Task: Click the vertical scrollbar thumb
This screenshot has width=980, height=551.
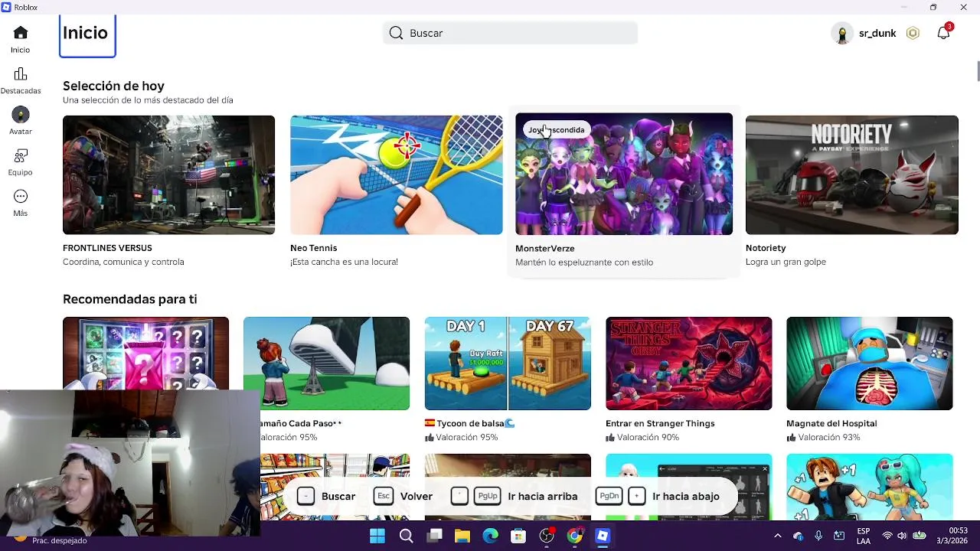Action: pyautogui.click(x=978, y=71)
